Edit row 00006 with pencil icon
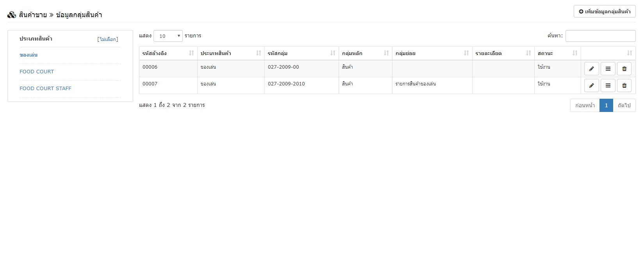 [x=591, y=69]
